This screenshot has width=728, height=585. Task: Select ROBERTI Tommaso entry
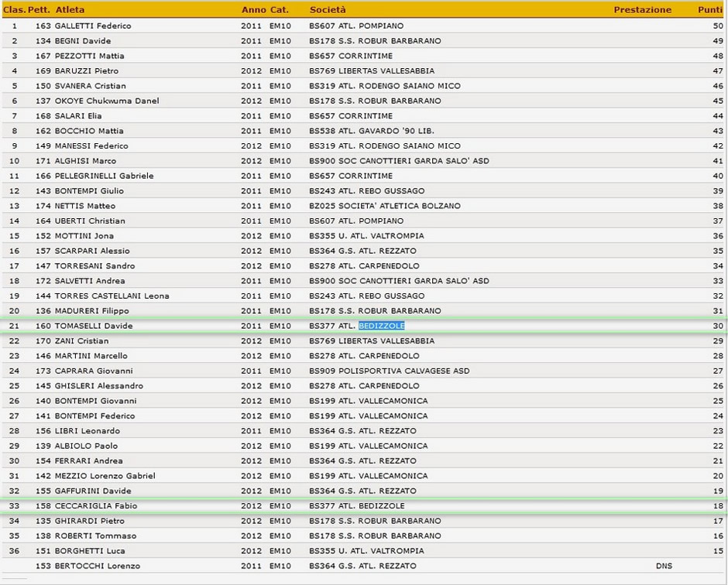click(95, 535)
